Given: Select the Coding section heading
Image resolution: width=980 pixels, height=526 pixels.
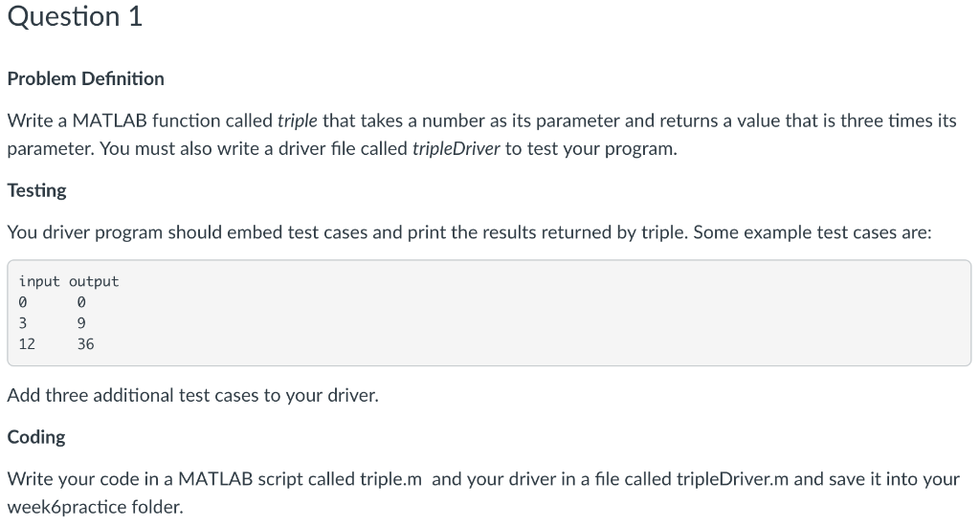Looking at the screenshot, I should tap(36, 437).
